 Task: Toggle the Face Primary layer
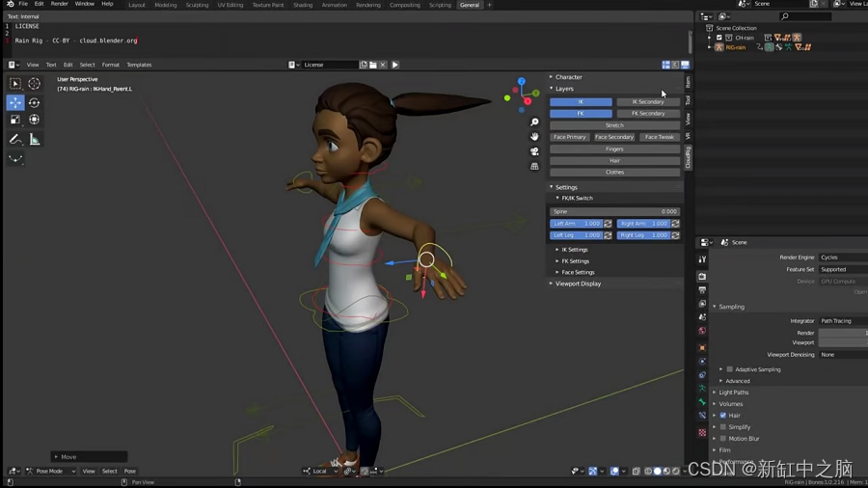click(570, 137)
